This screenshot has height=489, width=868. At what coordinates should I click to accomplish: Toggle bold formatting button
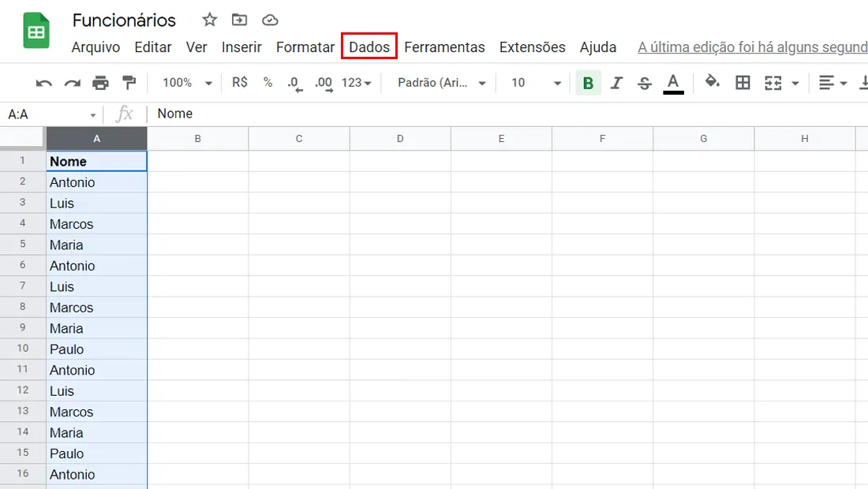(588, 83)
